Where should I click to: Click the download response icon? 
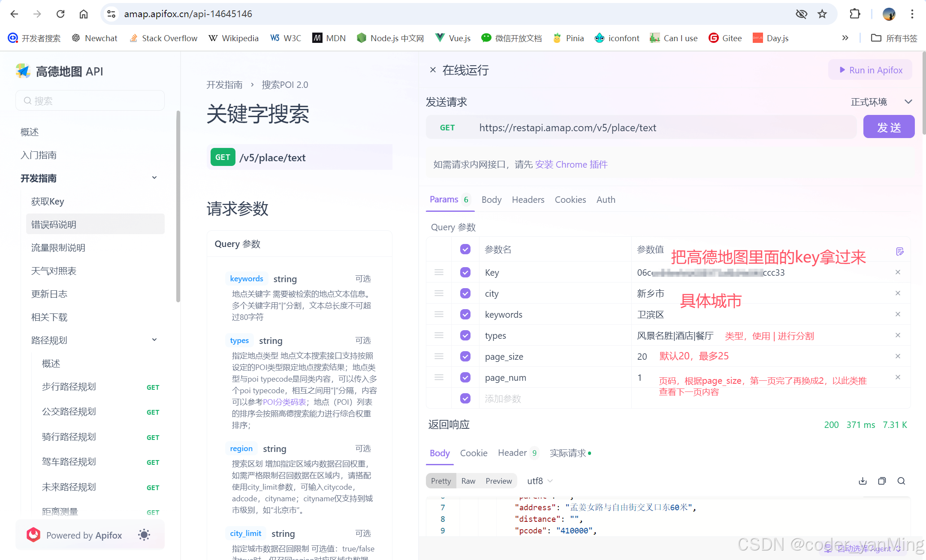click(863, 481)
